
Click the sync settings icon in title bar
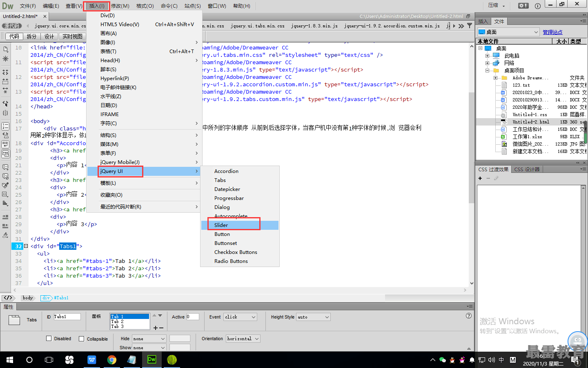[523, 6]
